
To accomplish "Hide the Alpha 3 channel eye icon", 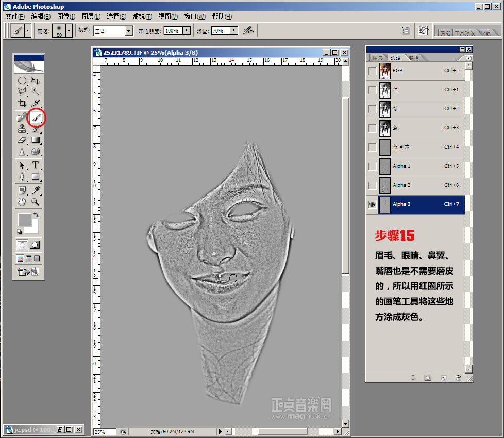I will click(372, 204).
